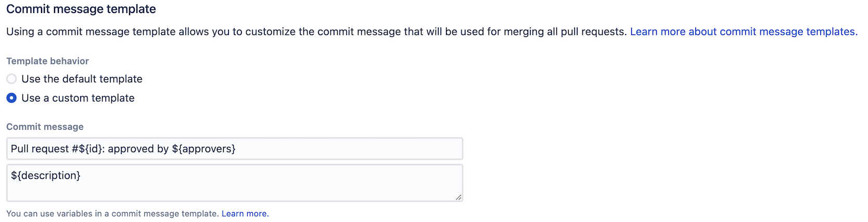Place cursor on ${id} variable in title field

tap(91, 149)
